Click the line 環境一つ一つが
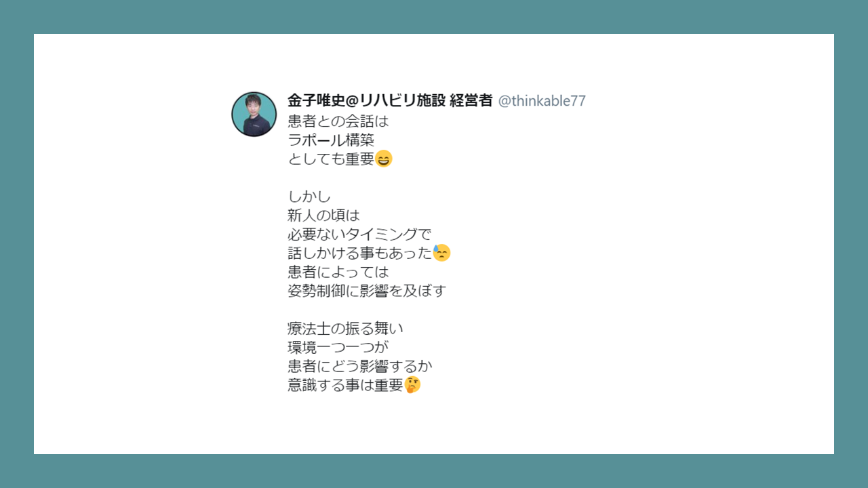868x488 pixels. coord(338,348)
